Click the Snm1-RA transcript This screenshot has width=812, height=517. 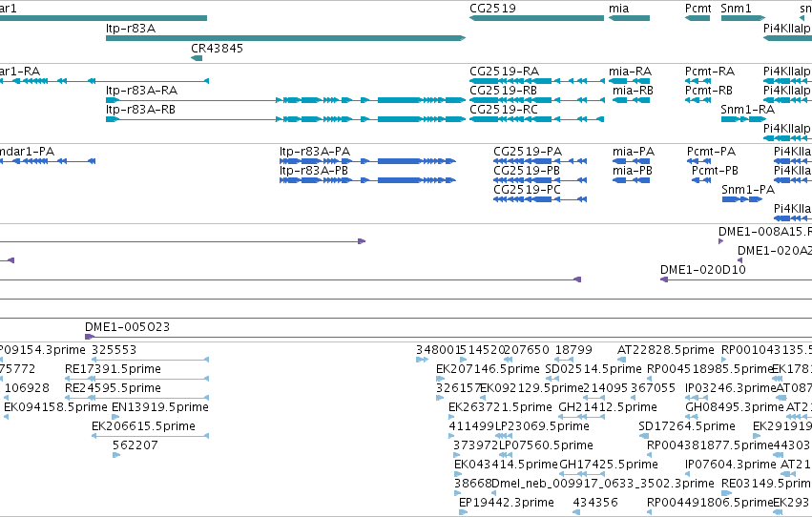tap(743, 119)
